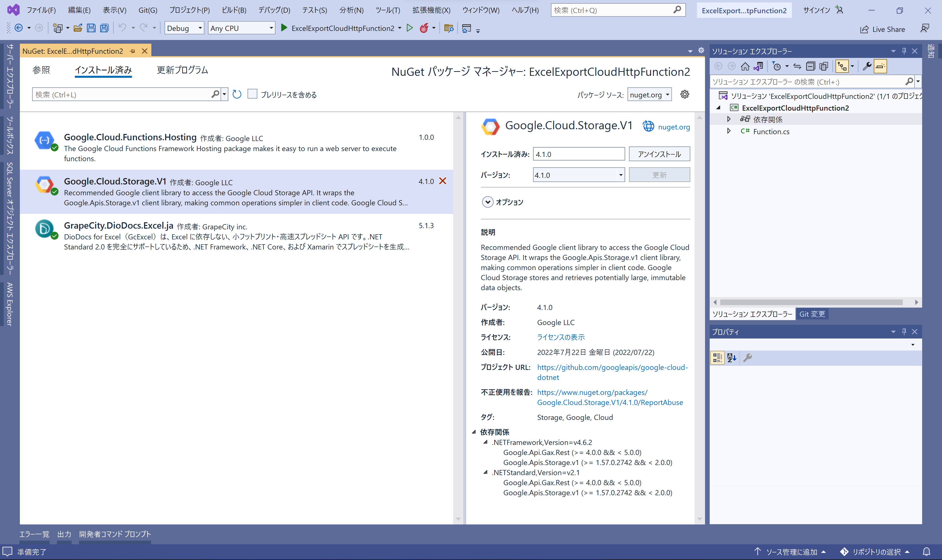Open the version 4.1.0 dropdown
Viewport: 942px width, 560px height.
578,175
